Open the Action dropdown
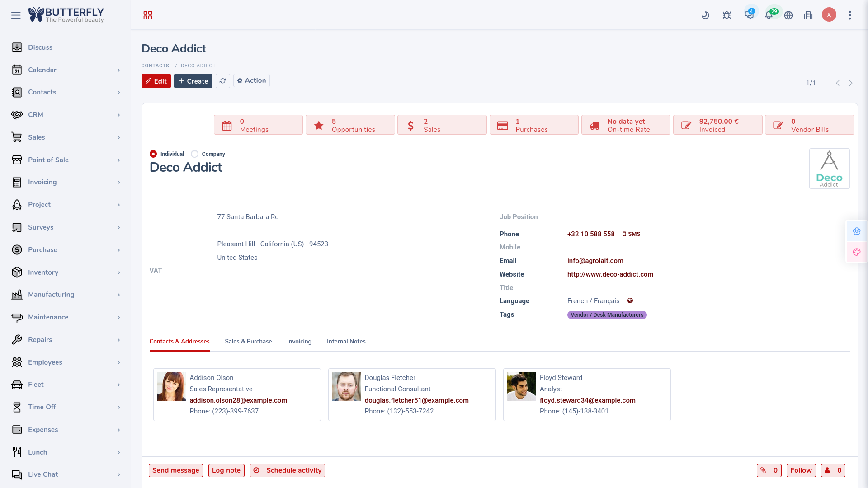 (x=251, y=80)
